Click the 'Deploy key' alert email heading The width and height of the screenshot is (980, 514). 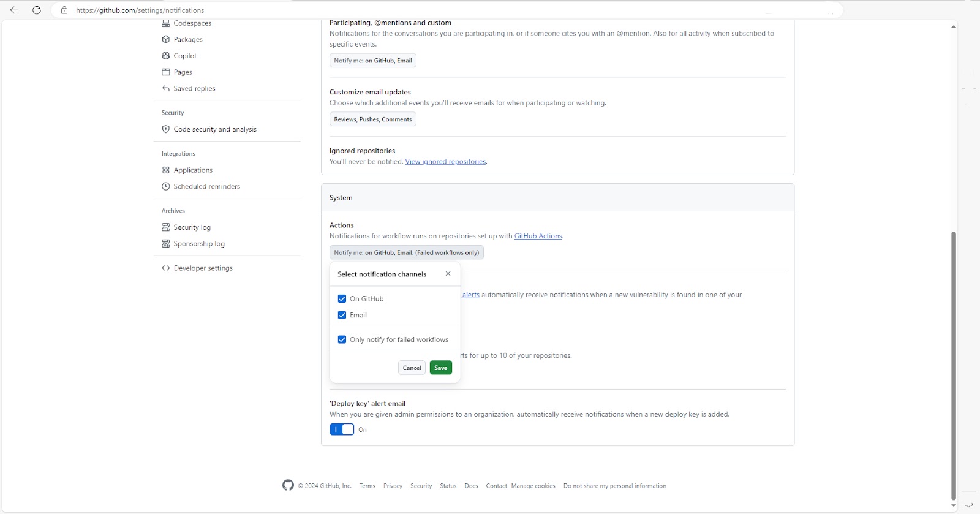[x=367, y=403]
